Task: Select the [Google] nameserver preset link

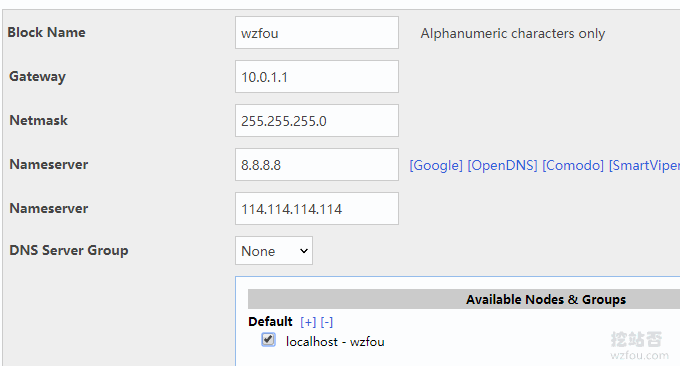Action: click(436, 165)
